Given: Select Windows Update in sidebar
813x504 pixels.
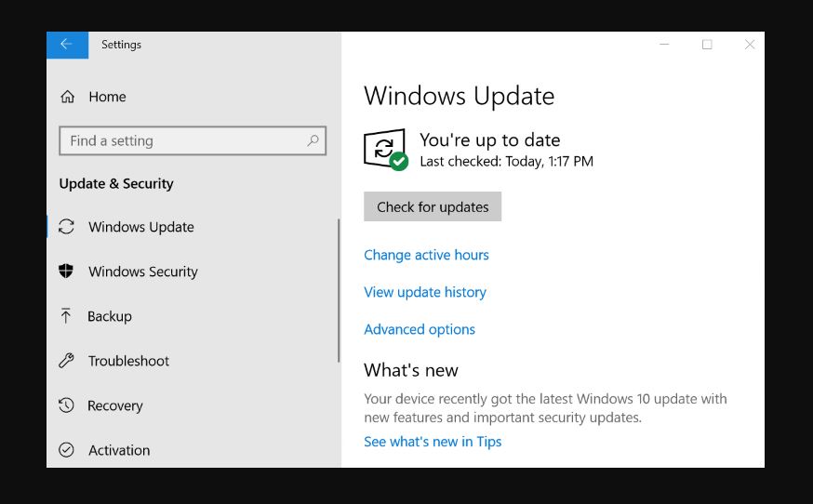Looking at the screenshot, I should click(x=141, y=227).
